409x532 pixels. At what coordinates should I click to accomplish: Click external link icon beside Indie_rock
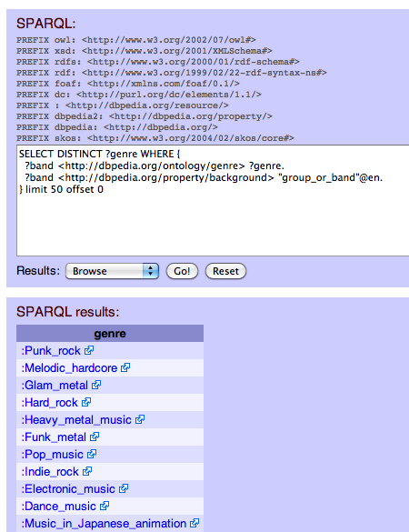87,471
